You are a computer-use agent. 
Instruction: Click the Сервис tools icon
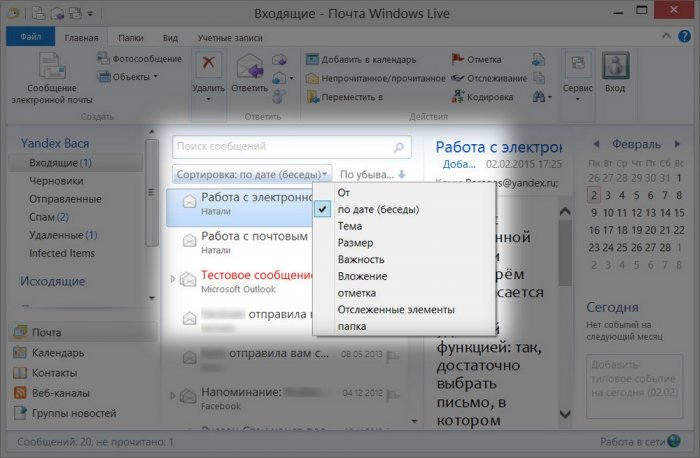577,65
